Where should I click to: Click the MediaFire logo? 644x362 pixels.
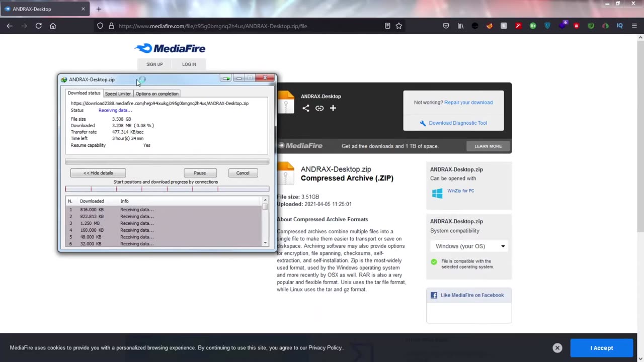point(170,48)
